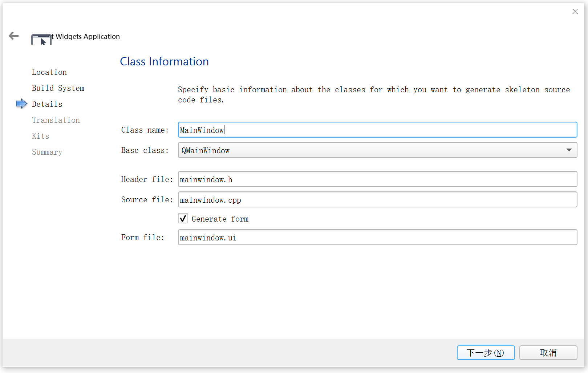Click the Kits step in sidebar
Screen dimensions: 588x373
[x=40, y=136]
